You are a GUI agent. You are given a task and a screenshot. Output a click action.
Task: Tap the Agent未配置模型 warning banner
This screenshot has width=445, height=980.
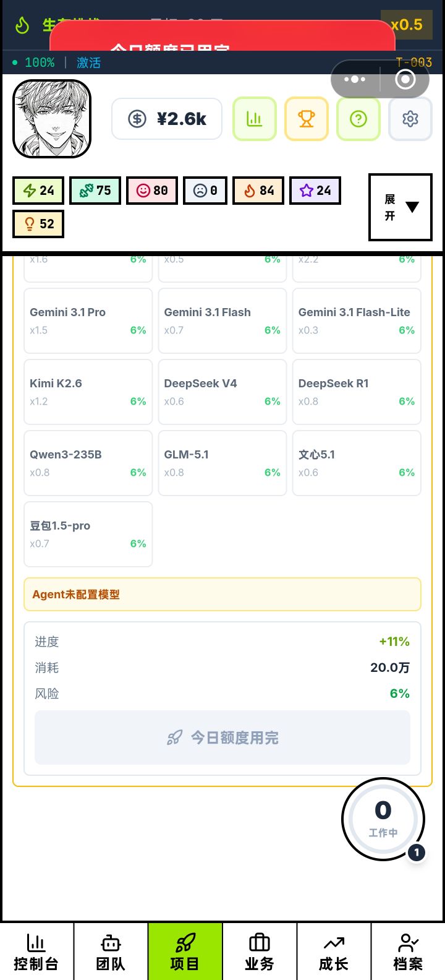[222, 595]
